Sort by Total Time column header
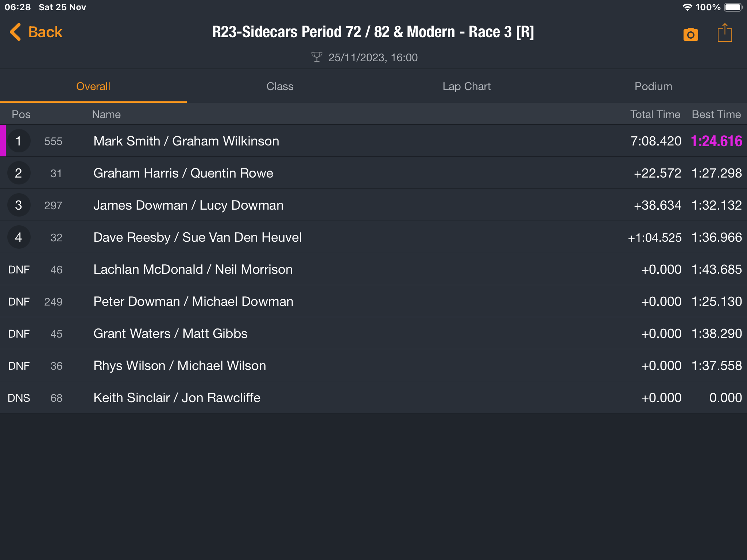The width and height of the screenshot is (747, 560). [x=655, y=114]
